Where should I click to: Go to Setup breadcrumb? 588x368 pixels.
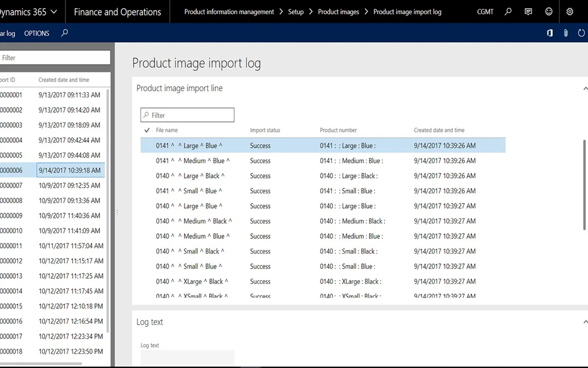coord(296,12)
